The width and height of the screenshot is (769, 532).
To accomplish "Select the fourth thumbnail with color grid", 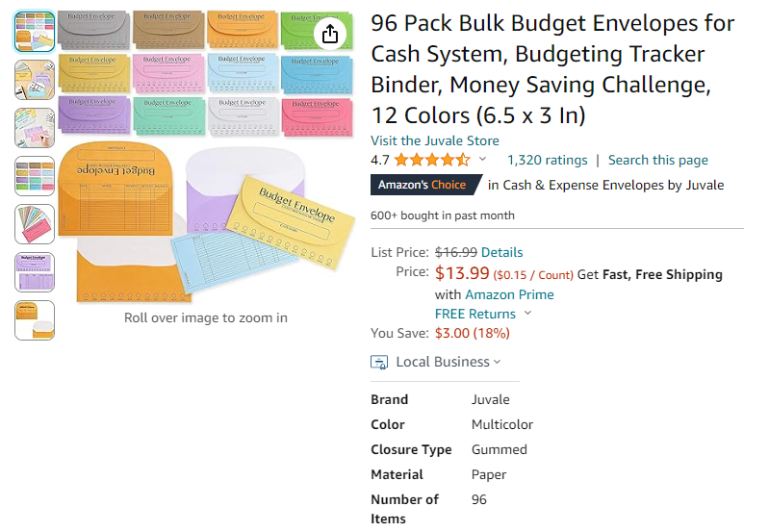I will [35, 176].
